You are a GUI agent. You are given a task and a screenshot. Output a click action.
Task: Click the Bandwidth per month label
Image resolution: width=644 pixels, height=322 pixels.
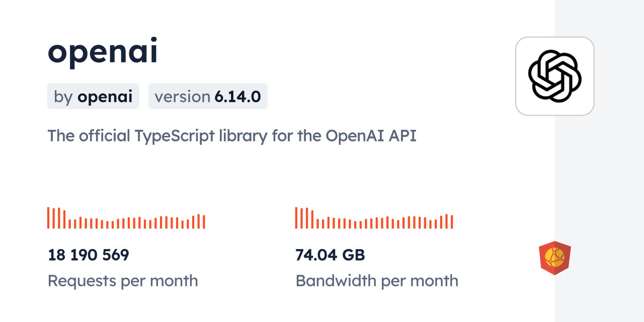pos(377,281)
